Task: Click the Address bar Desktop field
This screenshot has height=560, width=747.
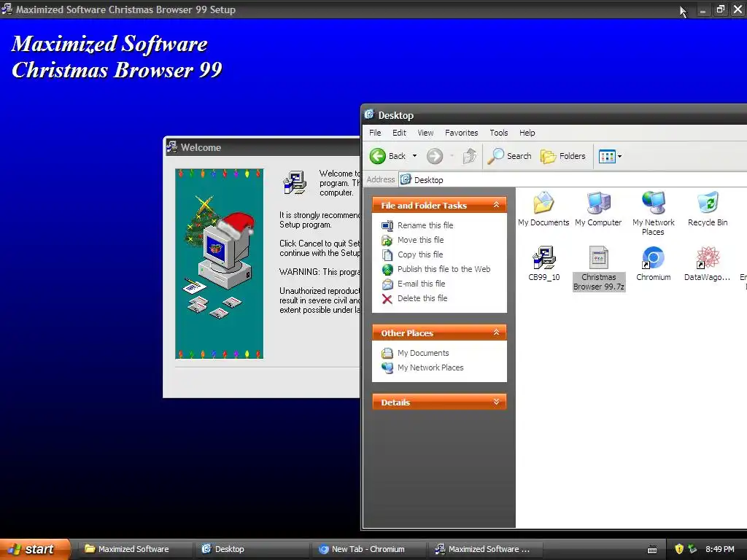Action: click(573, 179)
